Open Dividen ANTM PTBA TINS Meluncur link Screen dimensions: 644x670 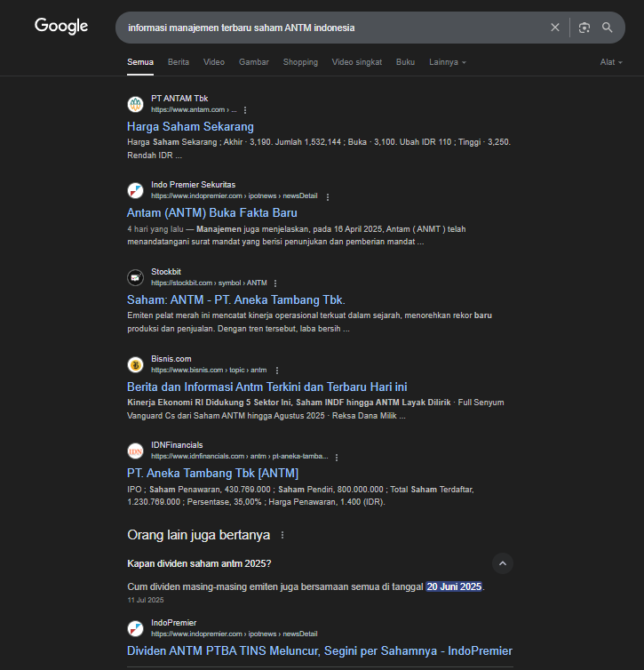click(x=320, y=650)
